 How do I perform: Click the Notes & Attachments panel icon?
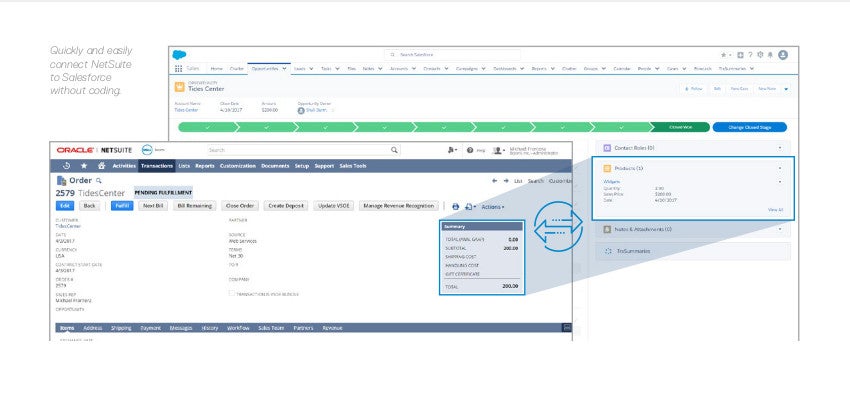607,229
